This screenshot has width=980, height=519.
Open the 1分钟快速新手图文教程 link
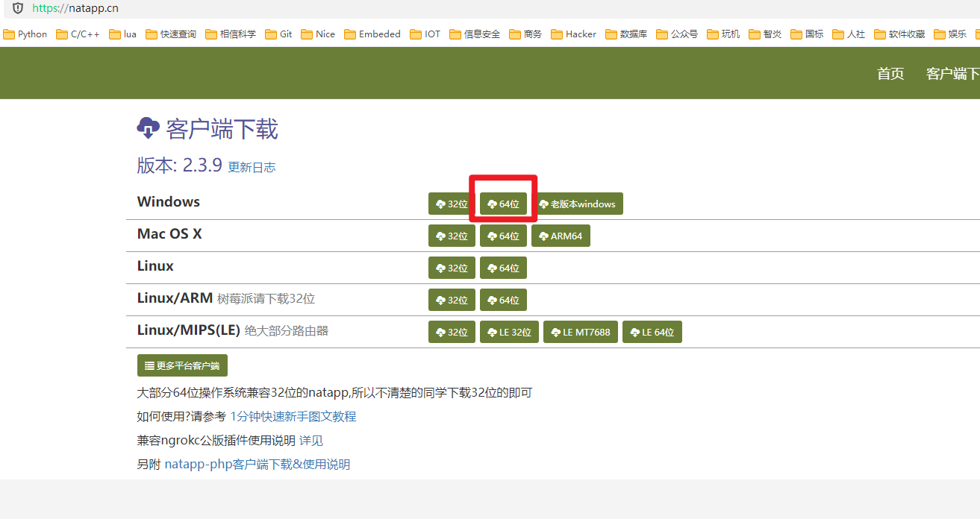[293, 416]
